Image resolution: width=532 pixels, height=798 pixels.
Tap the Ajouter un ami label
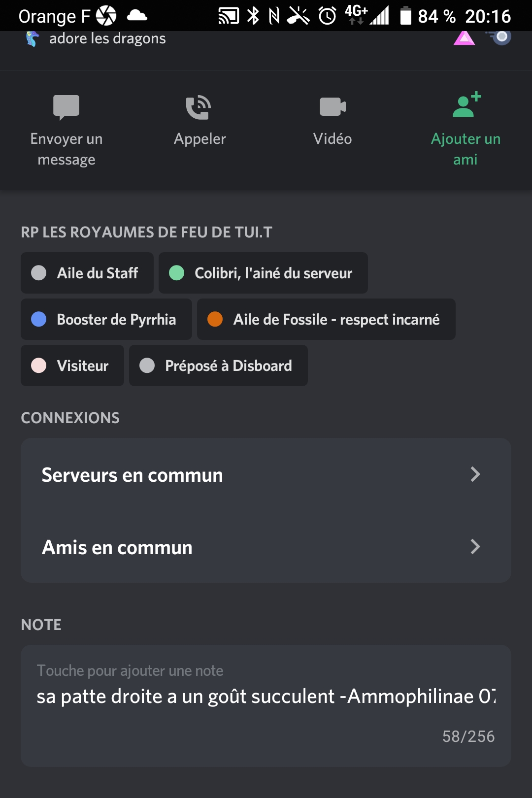pos(465,149)
